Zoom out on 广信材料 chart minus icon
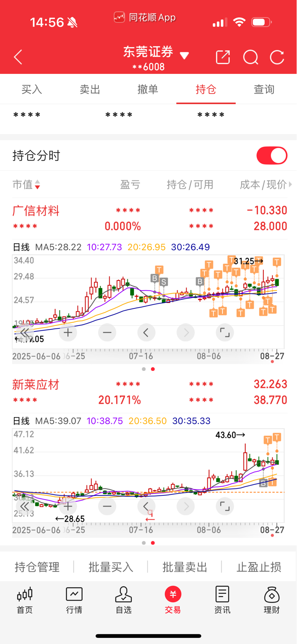This screenshot has height=644, width=297. coord(107,333)
